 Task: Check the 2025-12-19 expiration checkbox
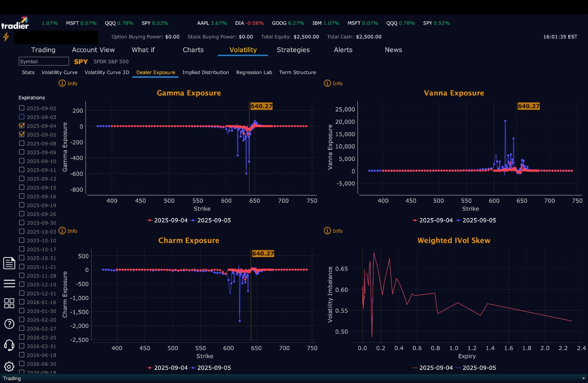point(22,284)
